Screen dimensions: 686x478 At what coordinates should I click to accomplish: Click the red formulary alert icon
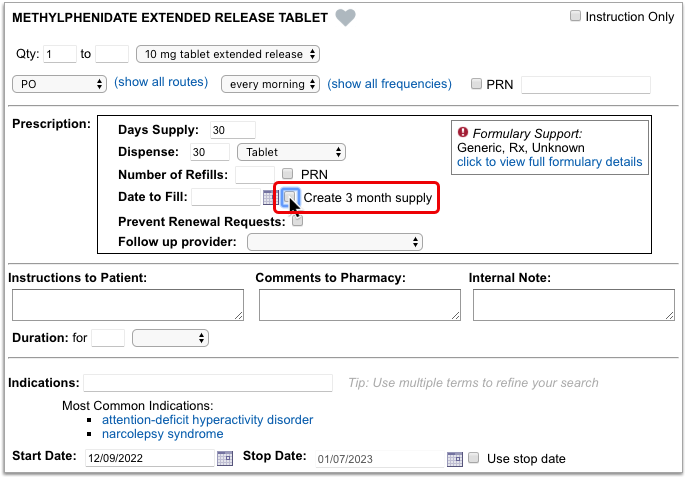click(463, 132)
